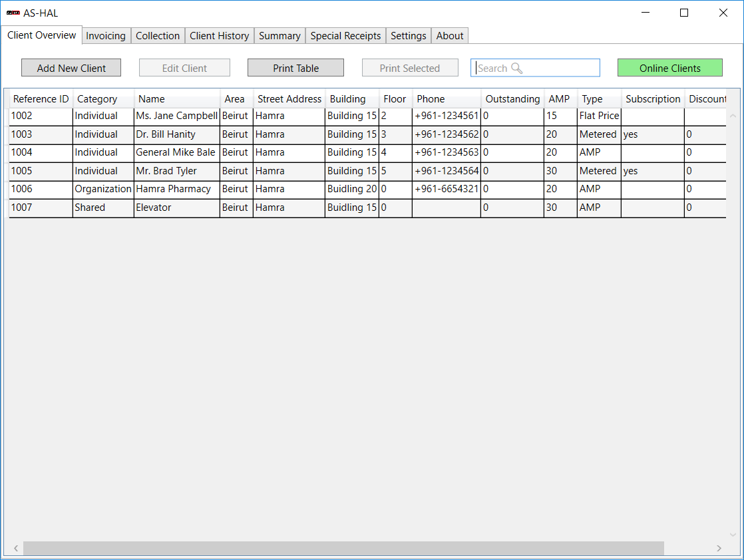The height and width of the screenshot is (560, 744).
Task: Click the Organization category cell
Action: [x=103, y=189]
